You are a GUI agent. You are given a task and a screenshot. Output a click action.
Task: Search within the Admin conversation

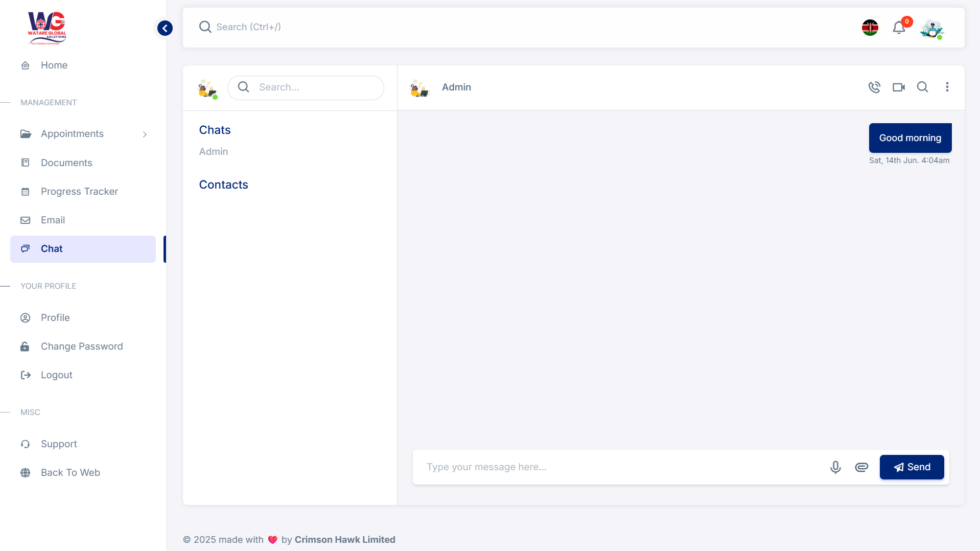click(x=922, y=87)
